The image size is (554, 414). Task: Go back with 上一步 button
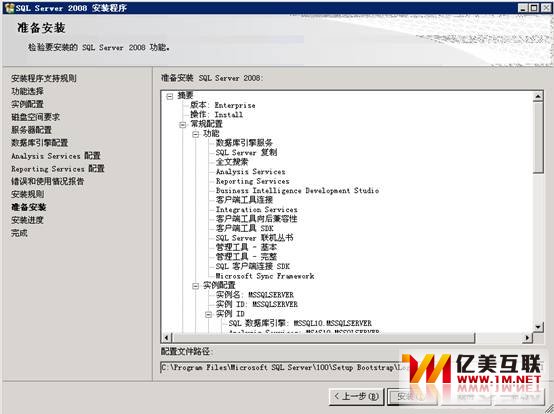(x=356, y=397)
